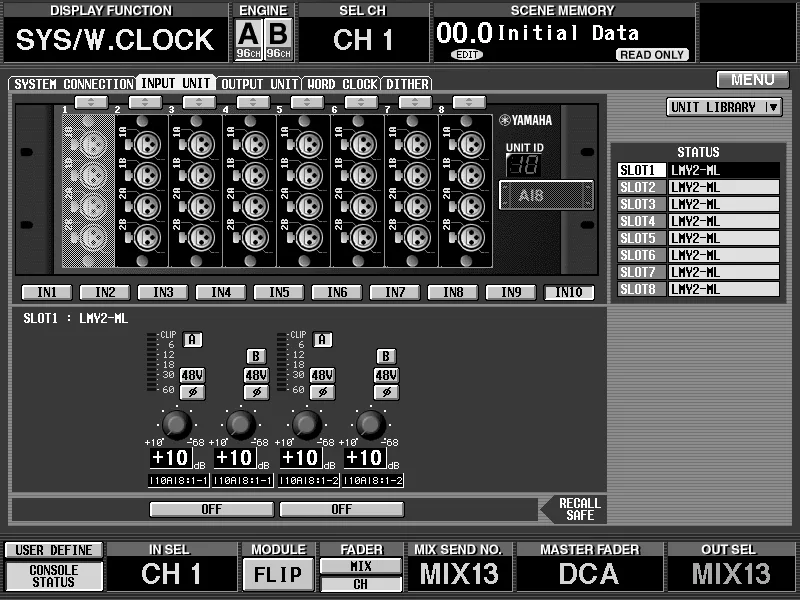
Task: Click the UNIT ID display
Action: click(x=523, y=165)
